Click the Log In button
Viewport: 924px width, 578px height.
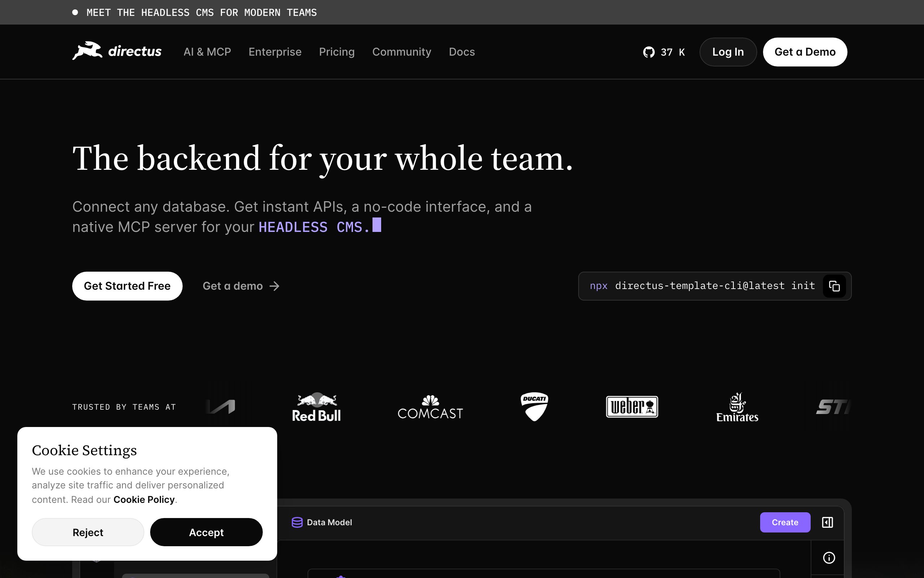pyautogui.click(x=728, y=52)
